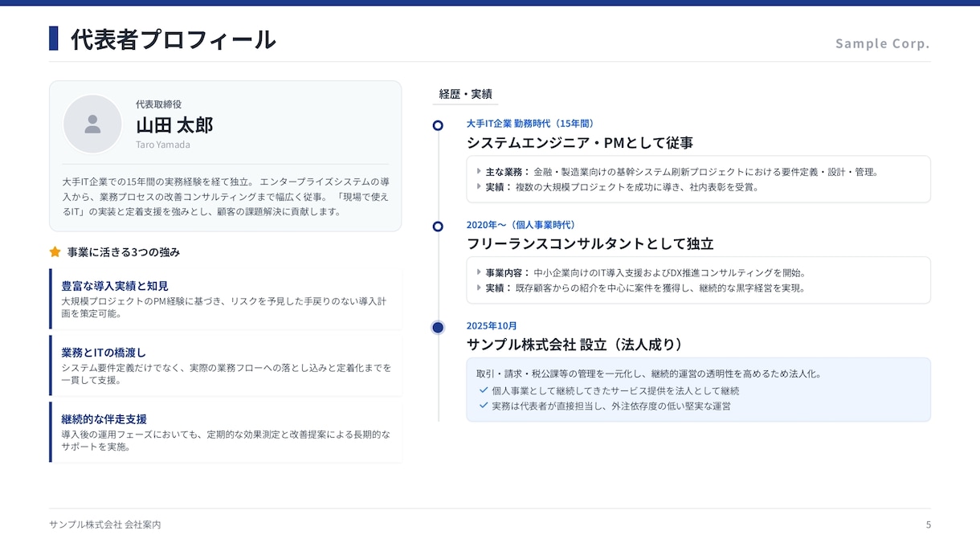Image resolution: width=980 pixels, height=551 pixels.
Task: Click the triangle bullet before 事業内容
Action: pyautogui.click(x=479, y=272)
